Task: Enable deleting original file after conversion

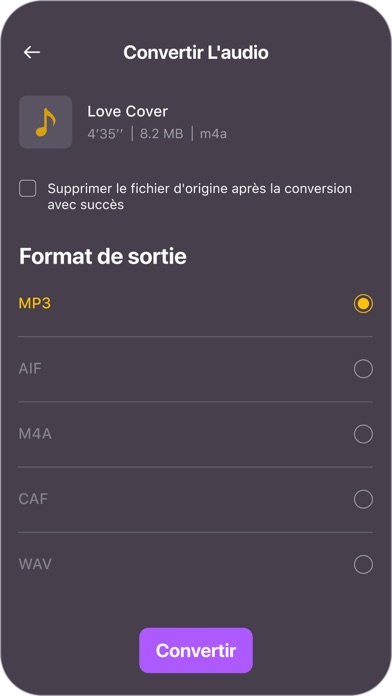Action: click(28, 189)
